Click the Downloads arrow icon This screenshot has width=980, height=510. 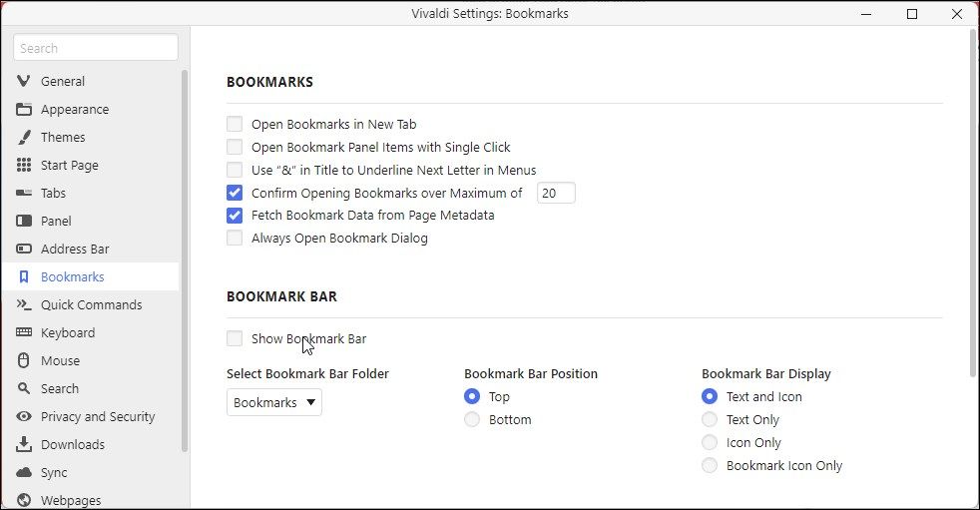pyautogui.click(x=24, y=445)
